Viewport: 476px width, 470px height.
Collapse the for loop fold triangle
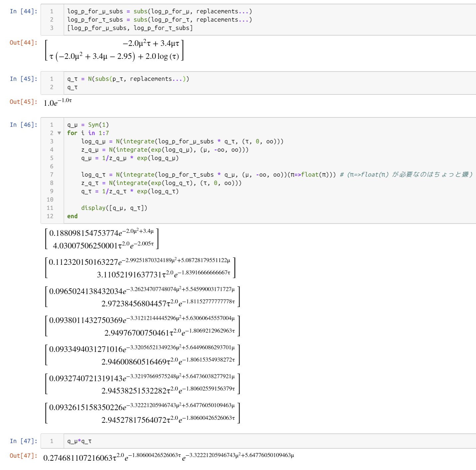tap(59, 133)
